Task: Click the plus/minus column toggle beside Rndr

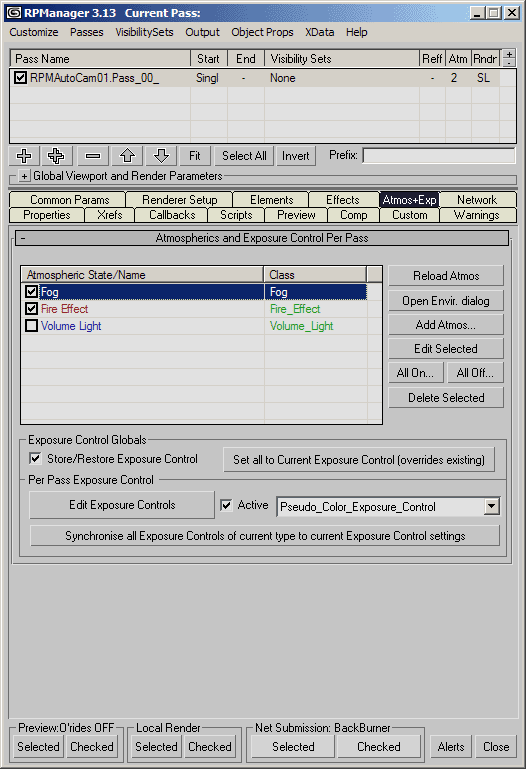Action: point(509,58)
